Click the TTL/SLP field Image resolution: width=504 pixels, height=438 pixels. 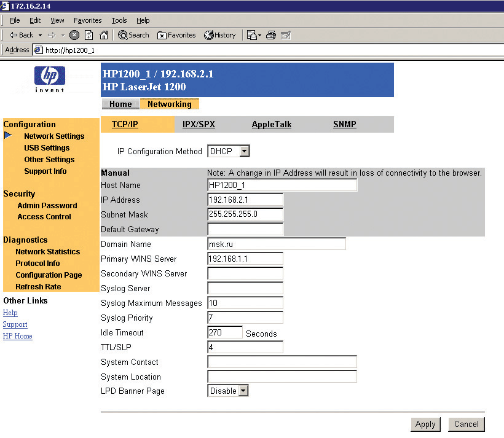pos(245,347)
